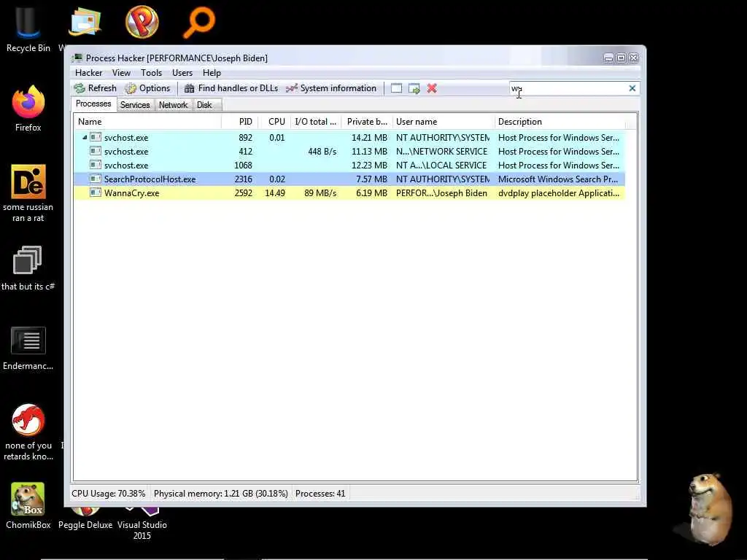The height and width of the screenshot is (560, 747).
Task: Maximize the Process Hacker window
Action: tap(622, 58)
